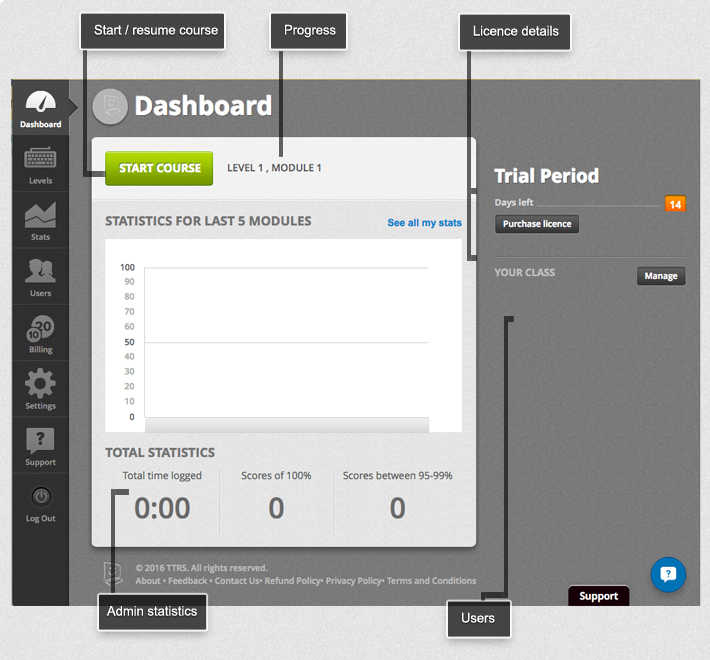710x660 pixels.
Task: Open the About footer link
Action: [148, 581]
